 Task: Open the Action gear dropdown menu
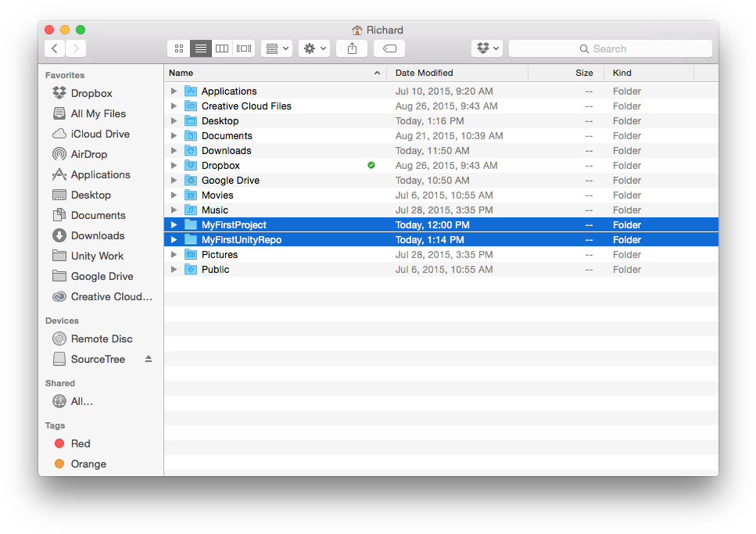[x=314, y=48]
